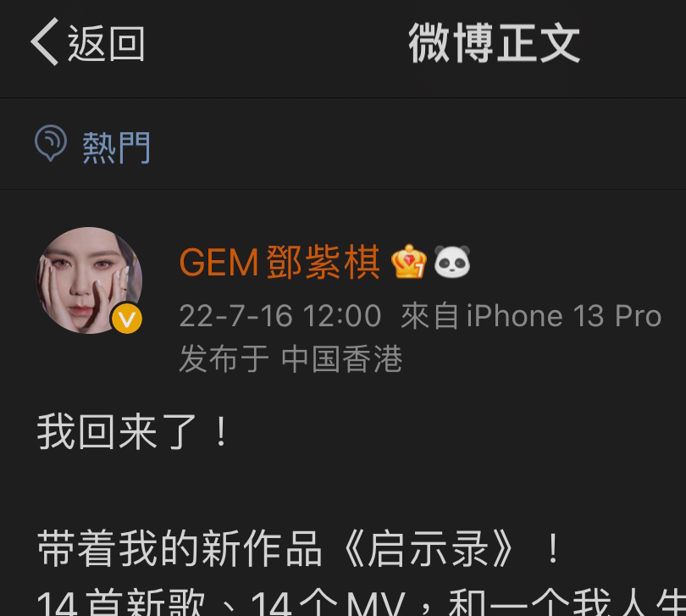Image resolution: width=686 pixels, height=616 pixels.
Task: Tap the 熱門 speech bubble icon
Action: [51, 143]
